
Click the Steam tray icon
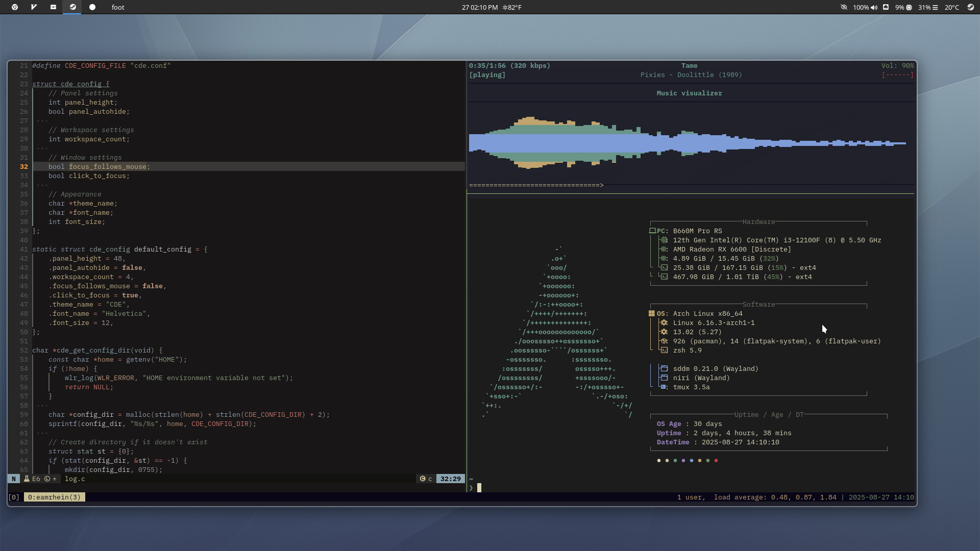tap(970, 7)
